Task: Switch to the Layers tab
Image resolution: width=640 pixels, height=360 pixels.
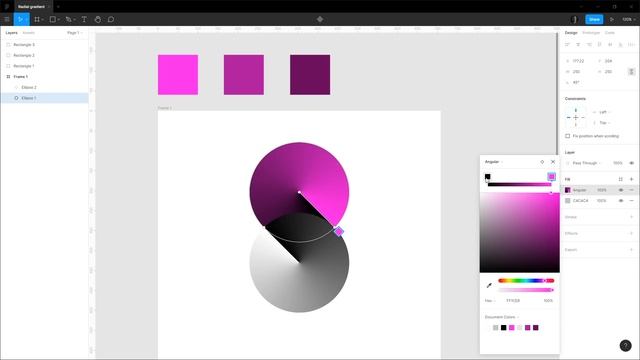Action: tap(11, 33)
